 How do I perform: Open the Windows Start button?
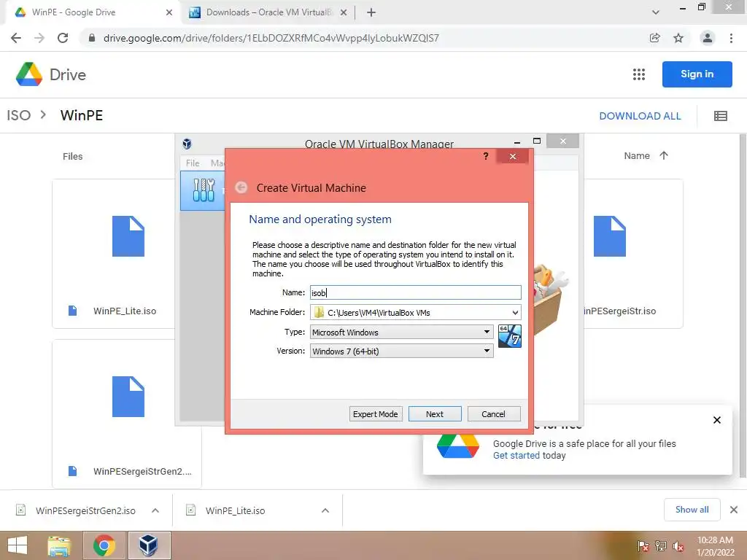(x=18, y=545)
